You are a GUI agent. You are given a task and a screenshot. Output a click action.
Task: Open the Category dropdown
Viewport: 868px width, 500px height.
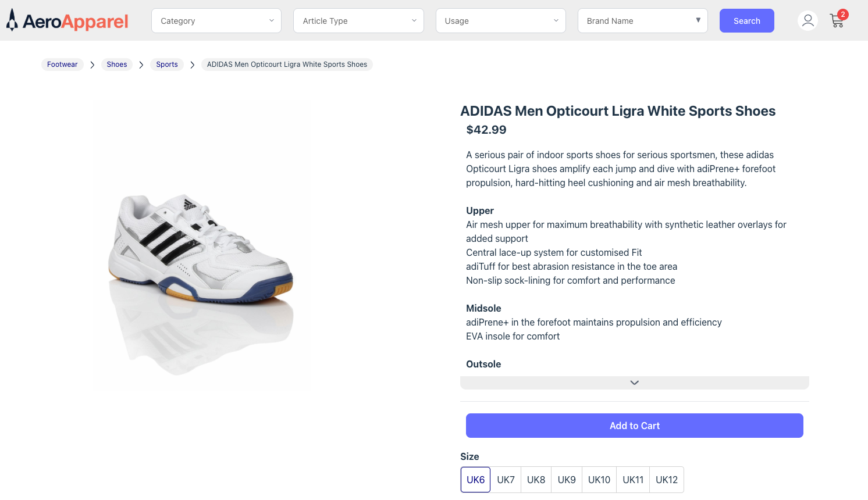pos(216,20)
